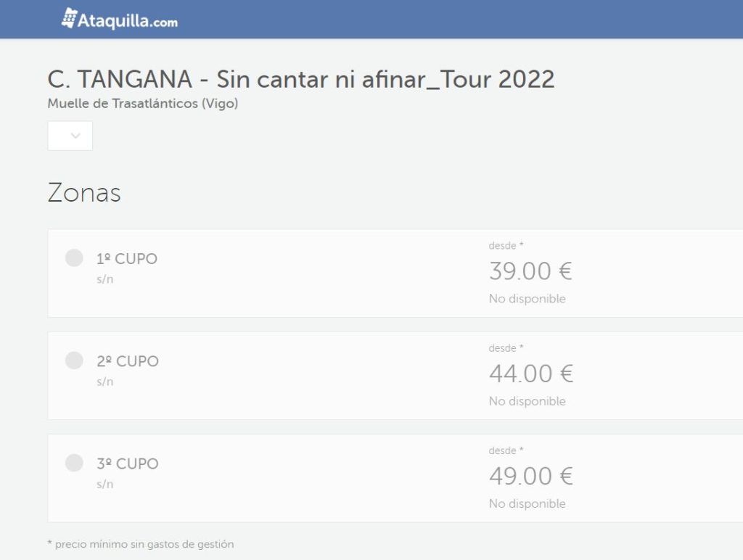Click the Ataquilla ticket logo icon
This screenshot has height=560, width=743.
[69, 18]
